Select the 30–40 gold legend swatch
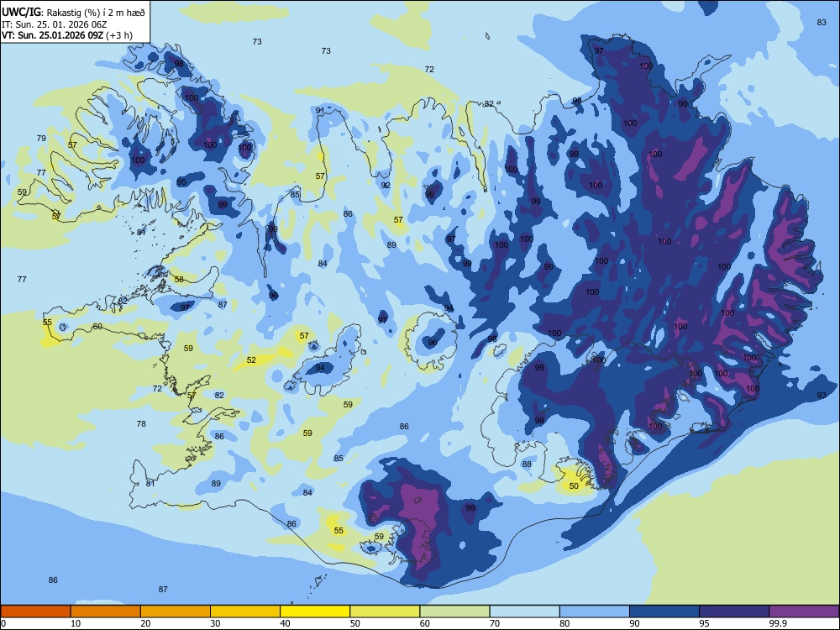This screenshot has width=840, height=630. click(245, 612)
